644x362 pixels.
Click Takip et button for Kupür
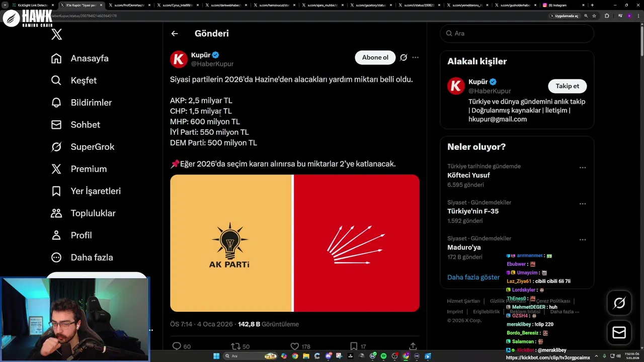click(567, 86)
